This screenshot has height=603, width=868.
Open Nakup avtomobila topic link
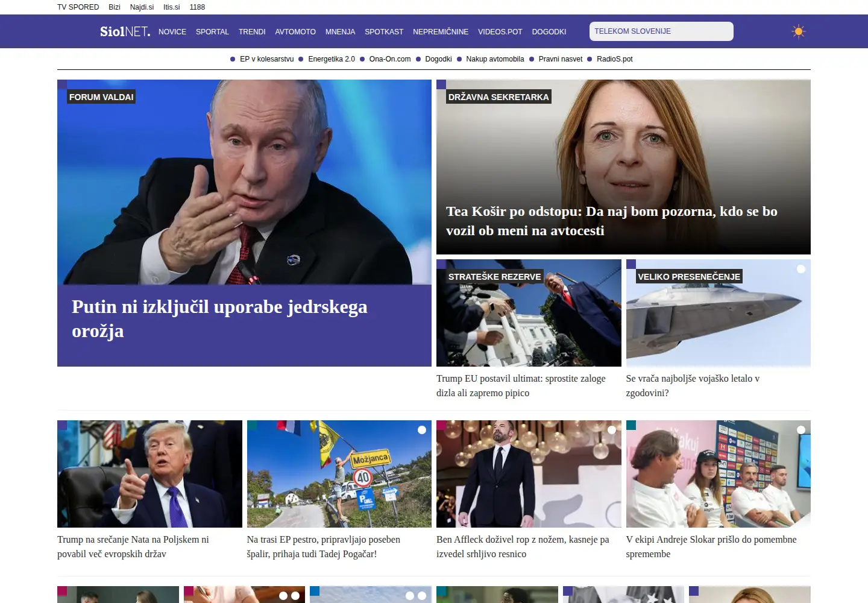pyautogui.click(x=495, y=59)
